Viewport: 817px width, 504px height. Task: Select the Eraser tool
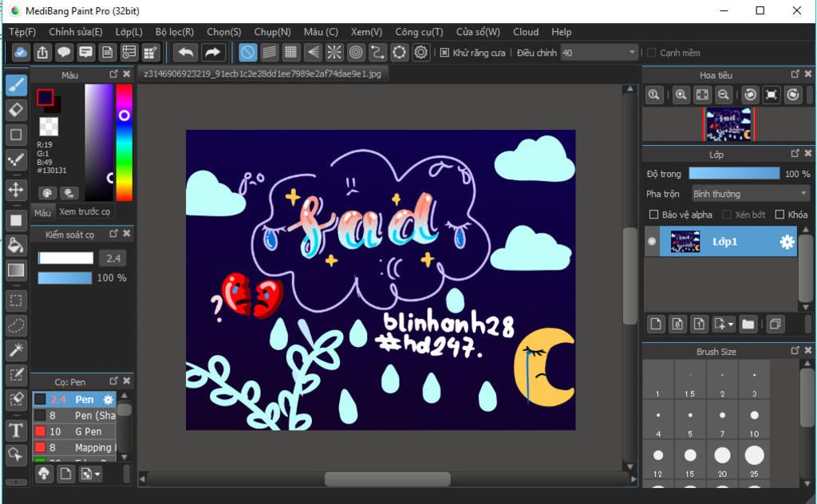(x=16, y=110)
